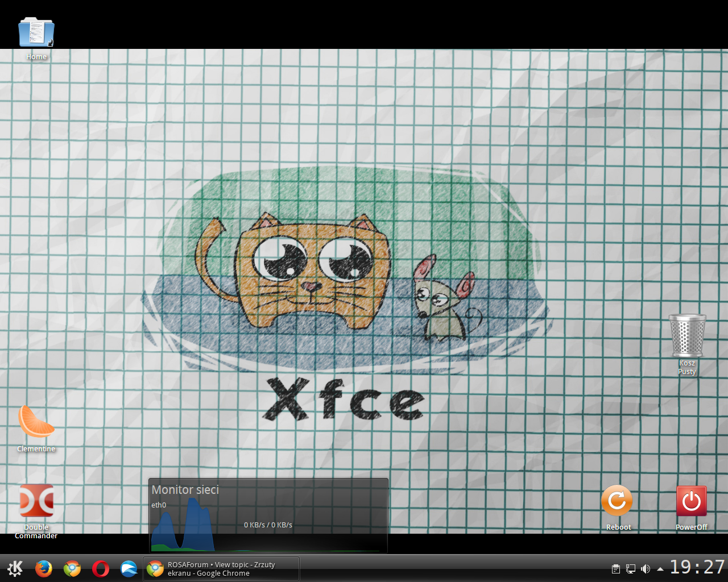Click the 19:27 panel clock

pyautogui.click(x=697, y=567)
